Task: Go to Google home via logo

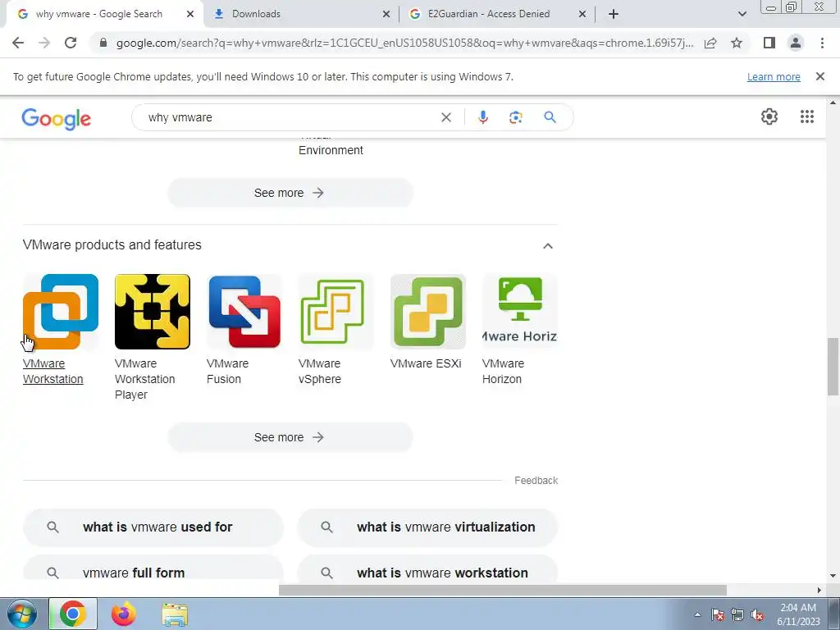Action: [x=57, y=119]
